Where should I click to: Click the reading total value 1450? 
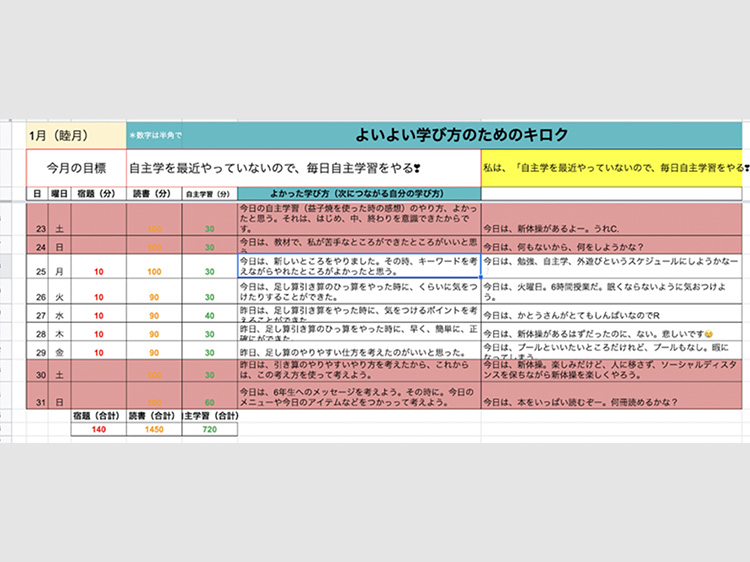tap(154, 429)
